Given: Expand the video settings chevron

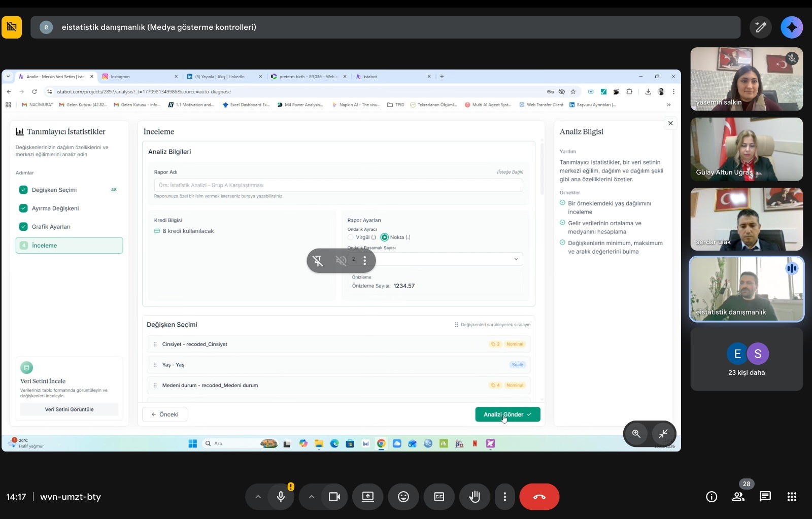Looking at the screenshot, I should [312, 497].
